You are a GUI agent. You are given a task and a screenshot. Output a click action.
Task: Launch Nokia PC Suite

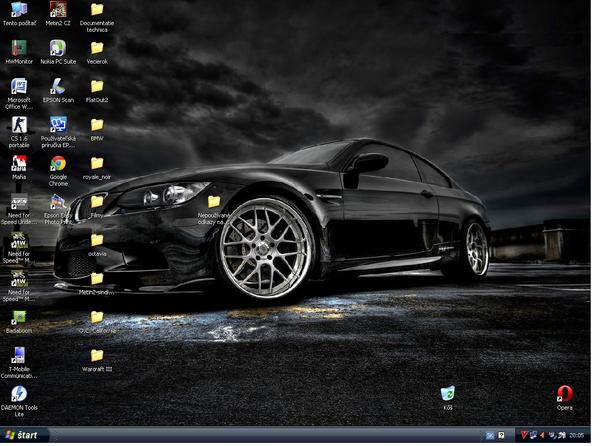coord(58,47)
